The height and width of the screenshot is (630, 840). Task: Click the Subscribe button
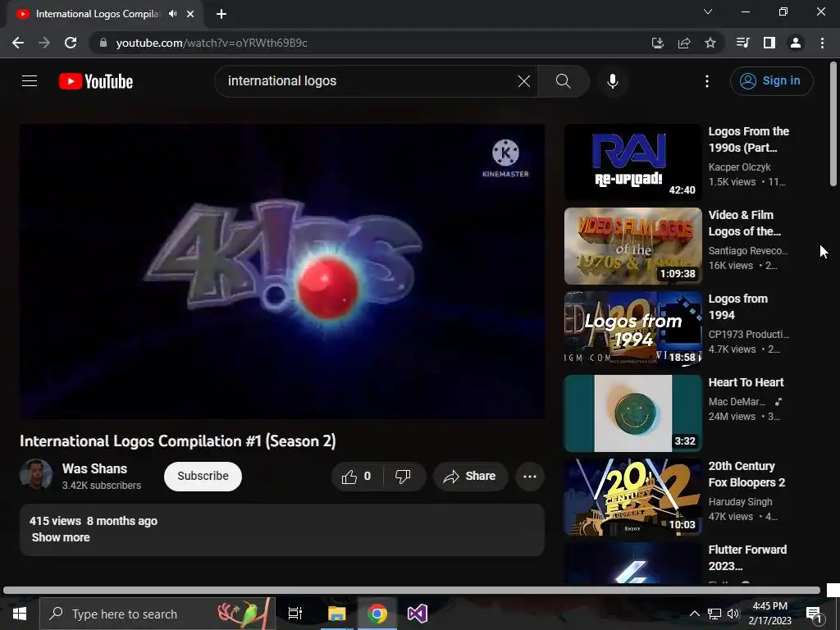(203, 477)
